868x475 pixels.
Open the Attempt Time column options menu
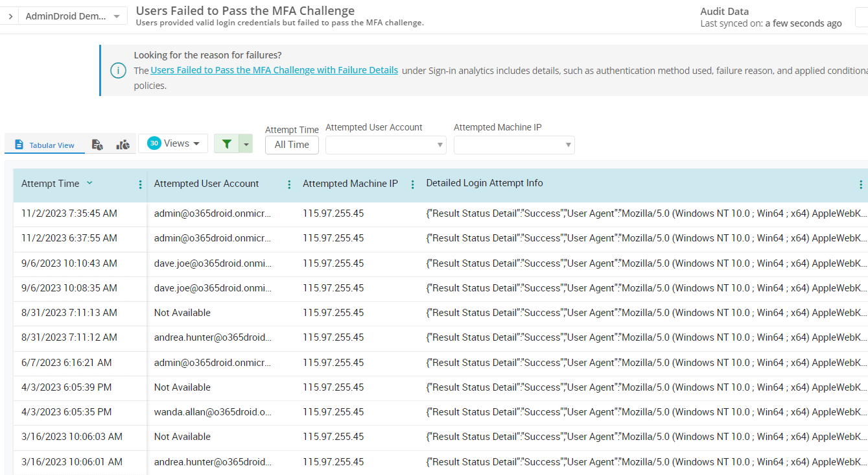140,184
